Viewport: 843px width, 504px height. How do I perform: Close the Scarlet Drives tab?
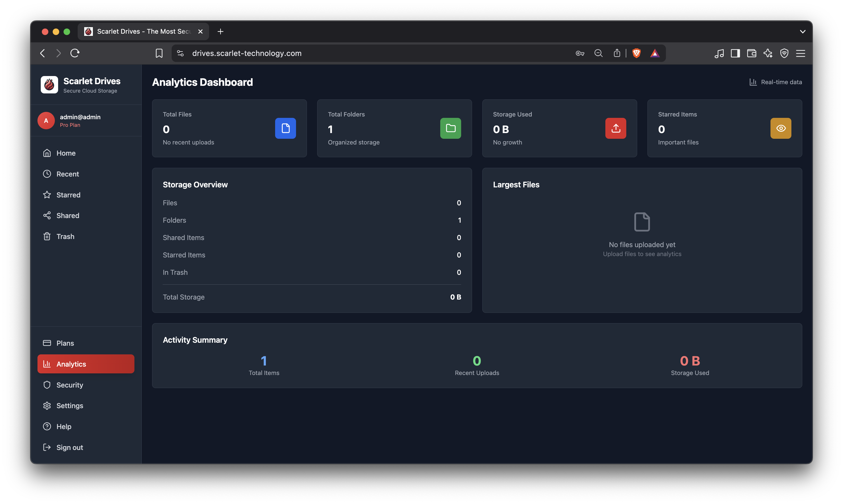pos(200,31)
